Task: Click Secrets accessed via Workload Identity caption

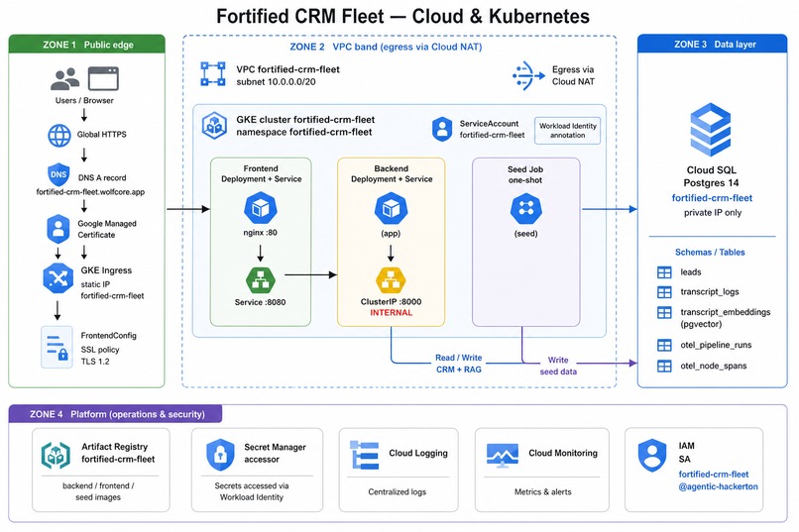Action: [252, 491]
